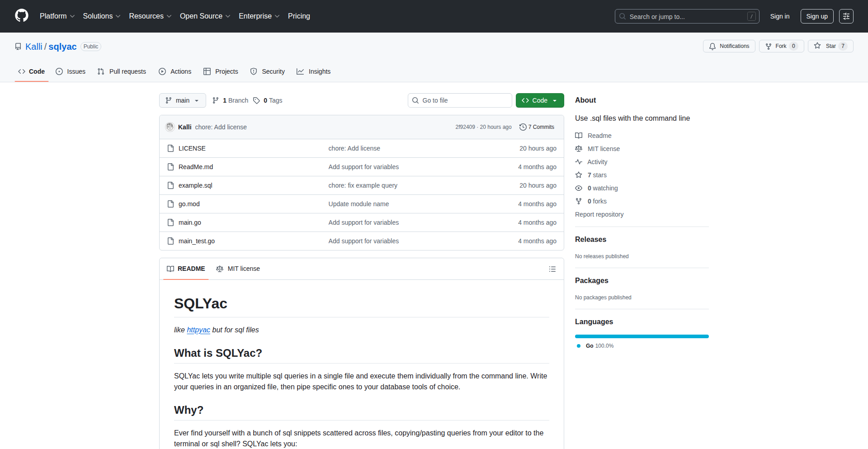Click Kalli's avatar in latest commit
Image resolution: width=868 pixels, height=449 pixels.
(x=170, y=127)
